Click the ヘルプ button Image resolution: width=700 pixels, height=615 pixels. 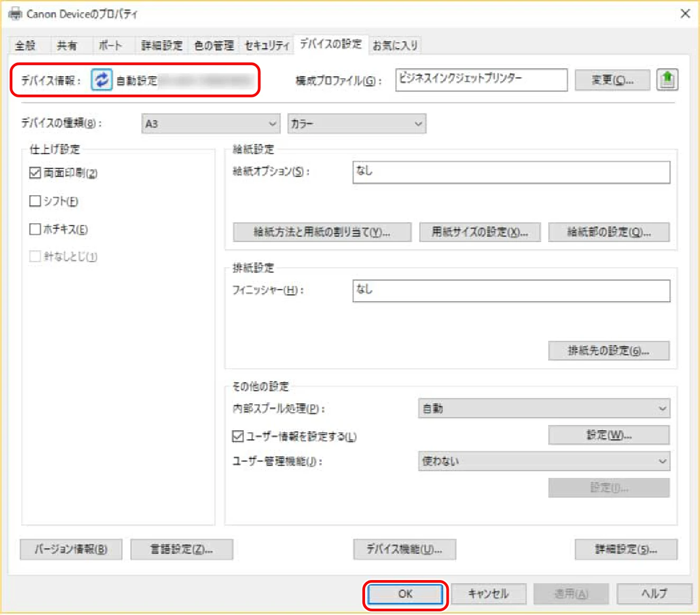(x=654, y=594)
